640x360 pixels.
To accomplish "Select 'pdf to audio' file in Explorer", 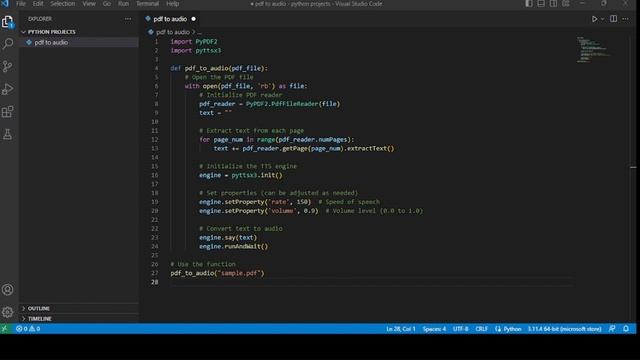I will pyautogui.click(x=51, y=42).
